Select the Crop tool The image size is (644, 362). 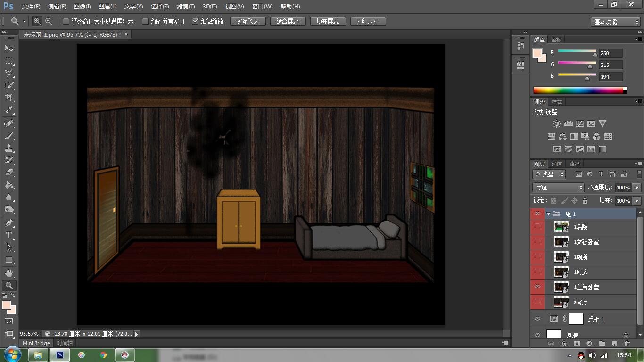coord(9,98)
